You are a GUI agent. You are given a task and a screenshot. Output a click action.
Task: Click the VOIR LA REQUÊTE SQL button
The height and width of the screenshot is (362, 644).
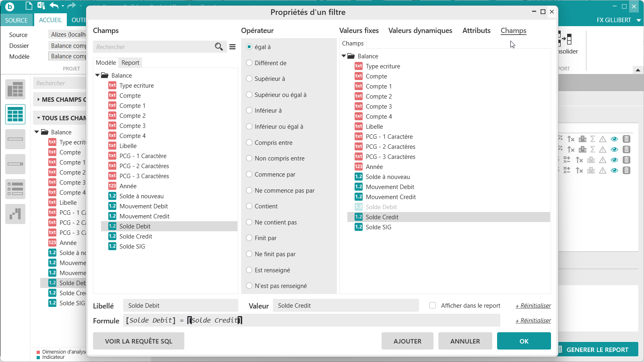138,341
